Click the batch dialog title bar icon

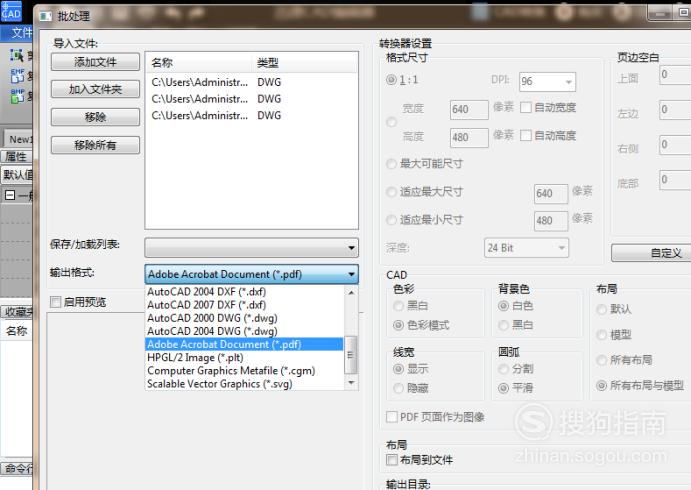(x=46, y=17)
